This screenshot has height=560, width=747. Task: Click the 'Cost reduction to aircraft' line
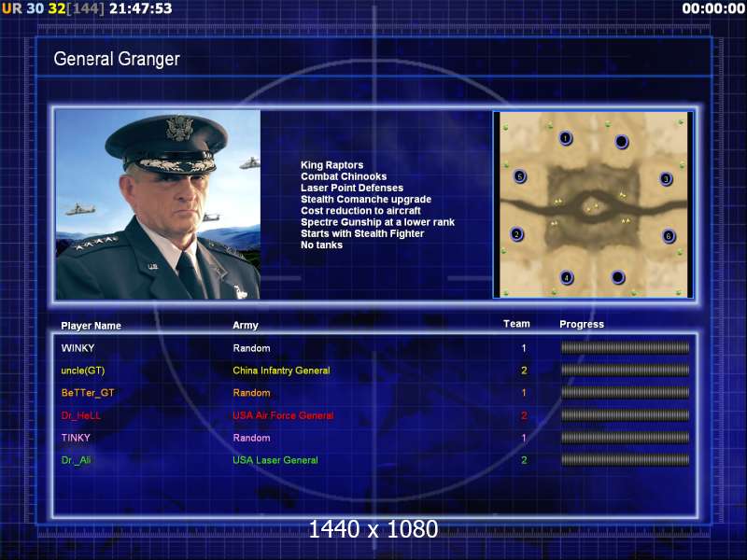pyautogui.click(x=360, y=211)
